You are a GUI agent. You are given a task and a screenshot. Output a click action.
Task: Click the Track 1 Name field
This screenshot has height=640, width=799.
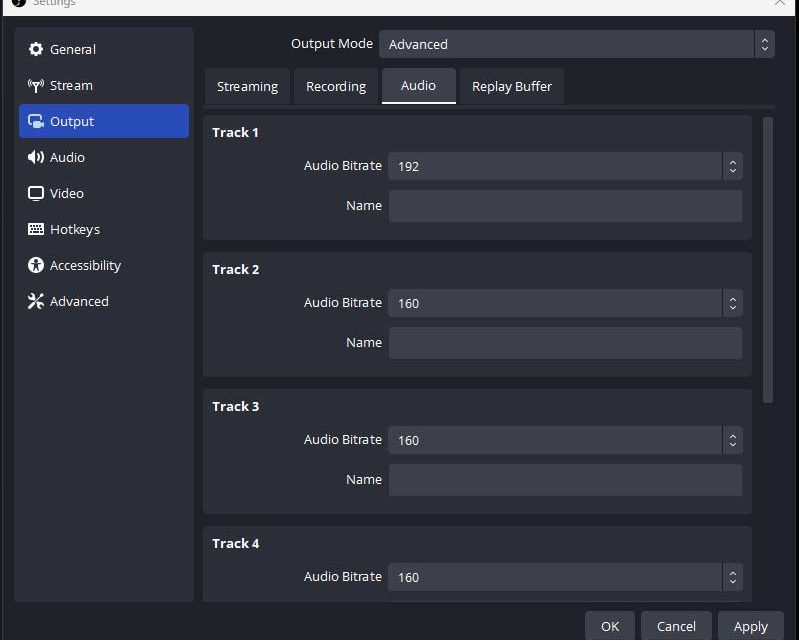[565, 206]
